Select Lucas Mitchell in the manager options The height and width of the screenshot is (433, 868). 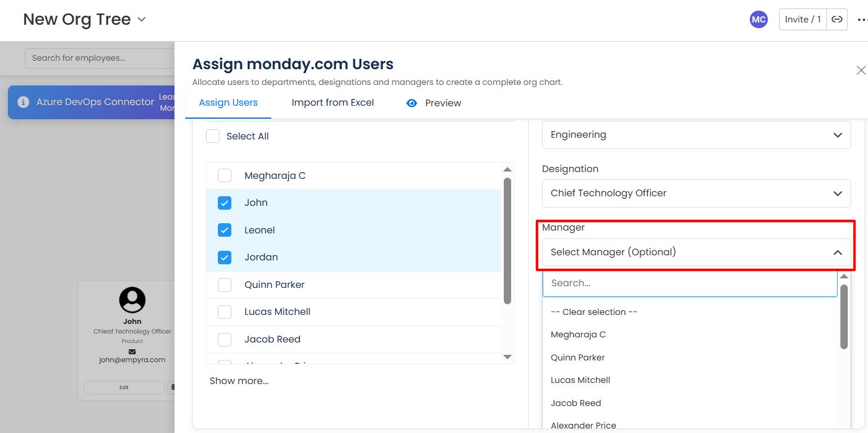coord(580,380)
